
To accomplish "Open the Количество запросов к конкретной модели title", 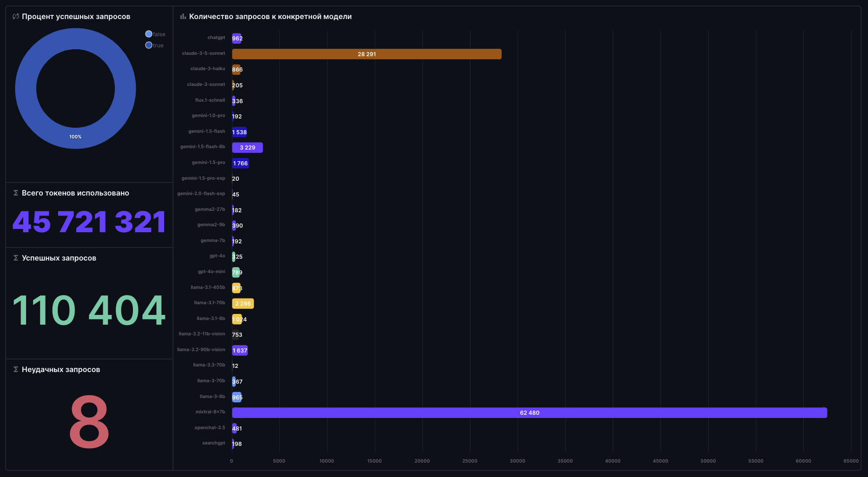I will 270,16.
